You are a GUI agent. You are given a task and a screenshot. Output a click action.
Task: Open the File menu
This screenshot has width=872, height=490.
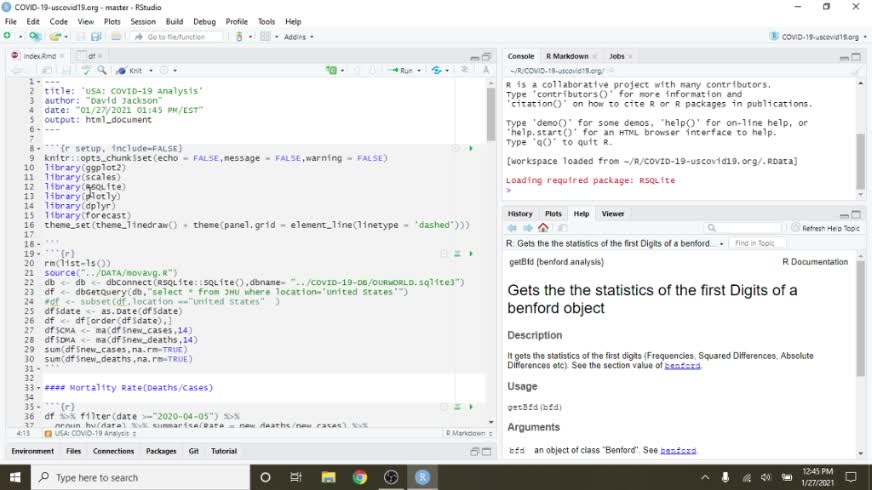pos(11,22)
